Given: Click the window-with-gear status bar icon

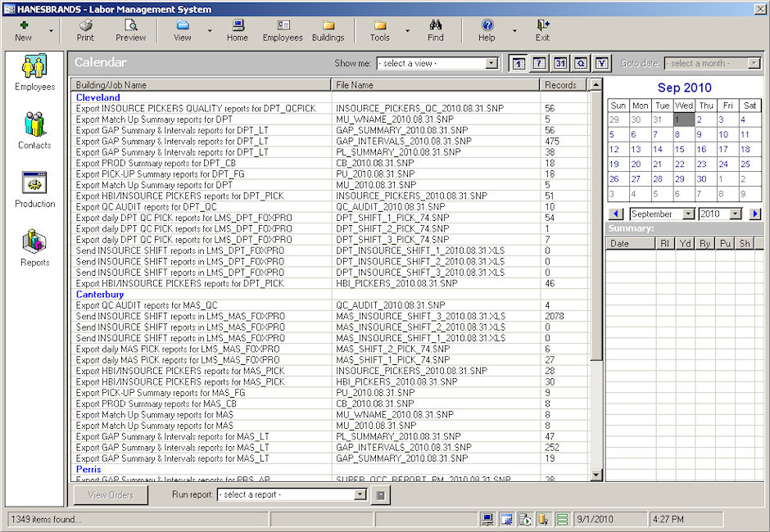Looking at the screenshot, I should click(x=506, y=519).
